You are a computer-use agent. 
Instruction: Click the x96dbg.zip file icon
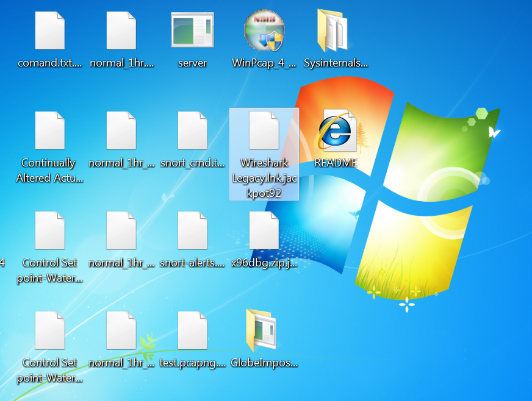point(264,230)
